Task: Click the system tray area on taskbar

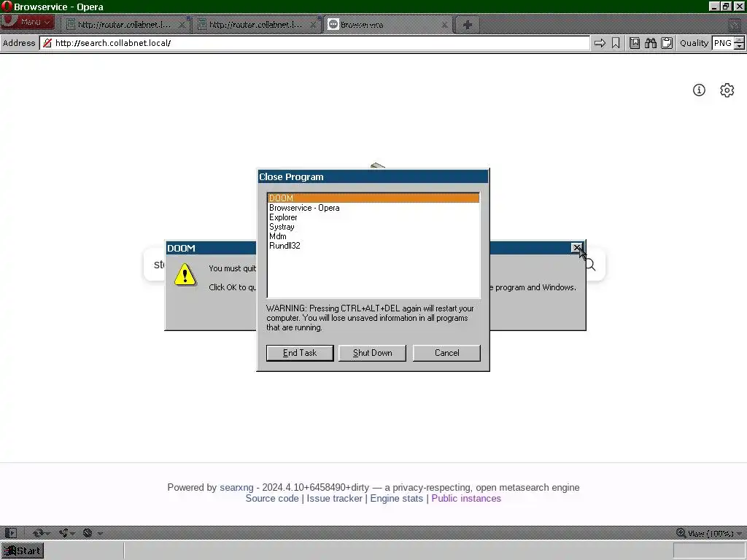Action: pyautogui.click(x=708, y=551)
